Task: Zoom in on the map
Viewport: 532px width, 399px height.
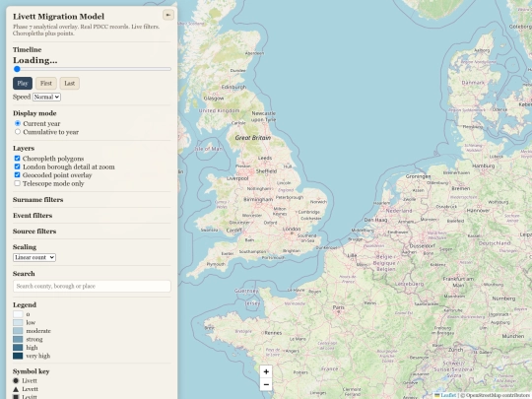Action: pos(266,371)
